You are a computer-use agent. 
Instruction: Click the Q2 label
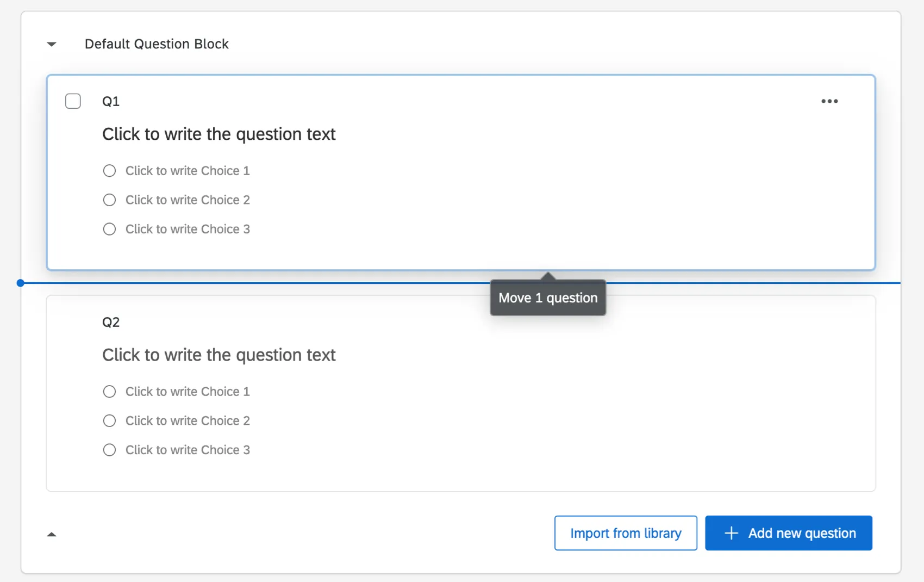[x=112, y=321]
